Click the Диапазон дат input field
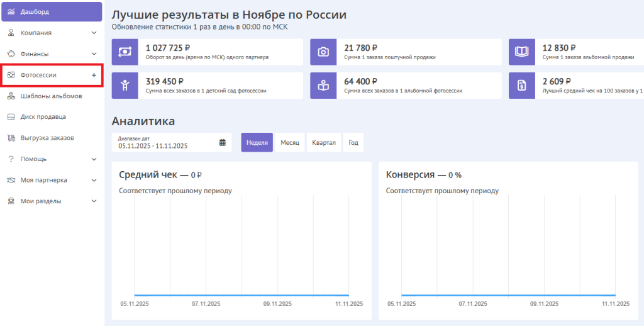644x326 pixels. pyautogui.click(x=164, y=142)
